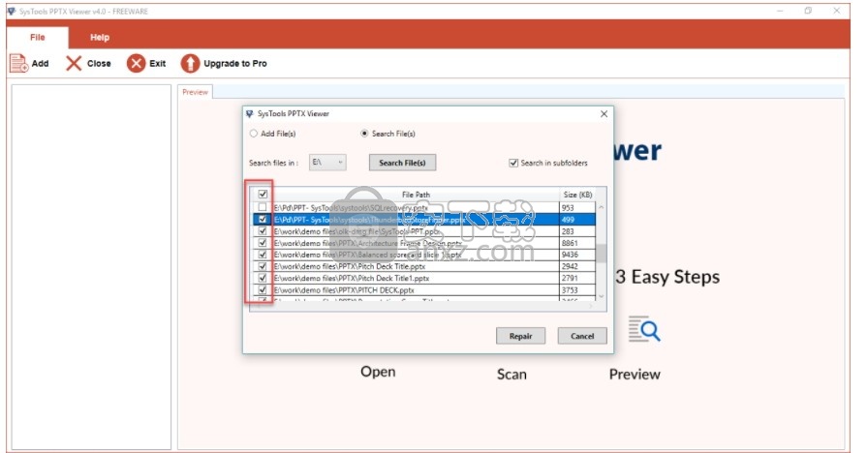The height and width of the screenshot is (453, 868).
Task: Click the Close X icon in toolbar
Action: [x=74, y=64]
